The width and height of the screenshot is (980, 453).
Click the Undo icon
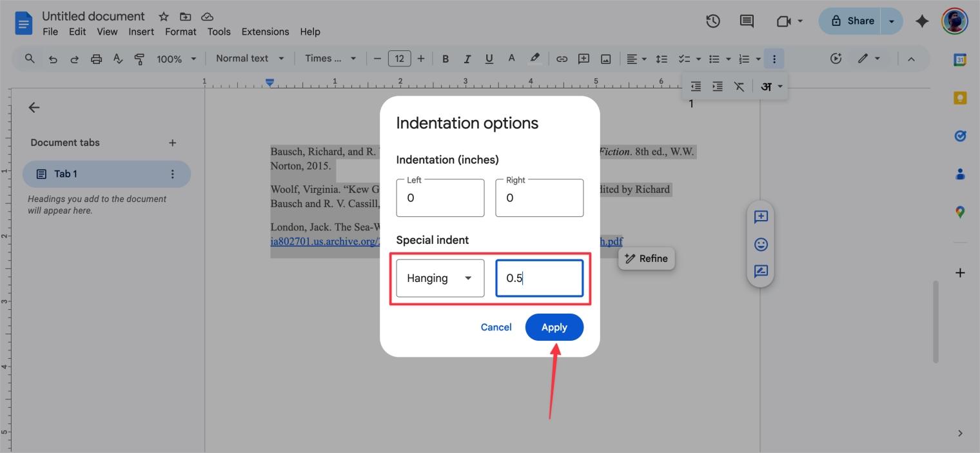click(x=53, y=58)
